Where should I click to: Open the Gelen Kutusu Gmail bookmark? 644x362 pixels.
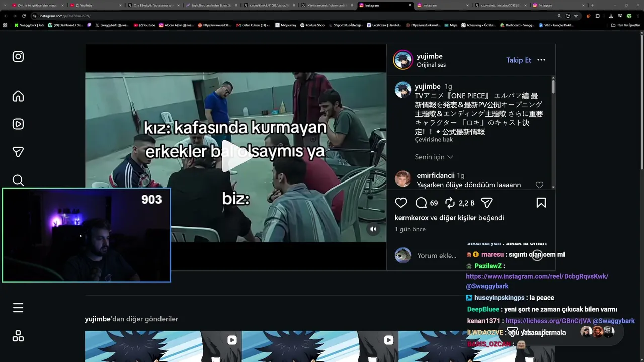[253, 25]
